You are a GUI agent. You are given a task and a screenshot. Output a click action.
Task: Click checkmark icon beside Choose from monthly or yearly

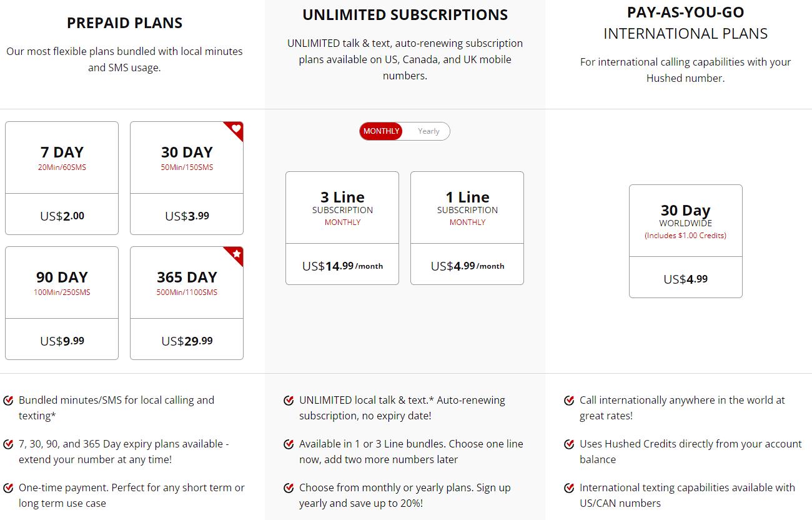coord(289,488)
